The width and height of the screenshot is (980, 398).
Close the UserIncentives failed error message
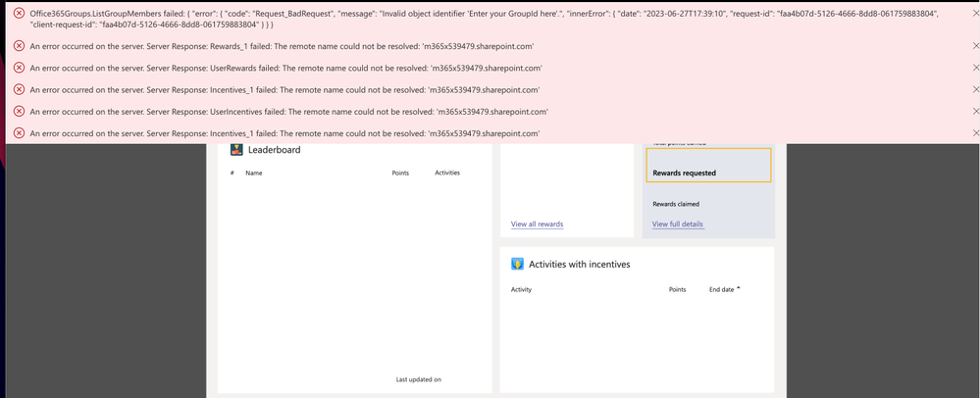tap(976, 111)
